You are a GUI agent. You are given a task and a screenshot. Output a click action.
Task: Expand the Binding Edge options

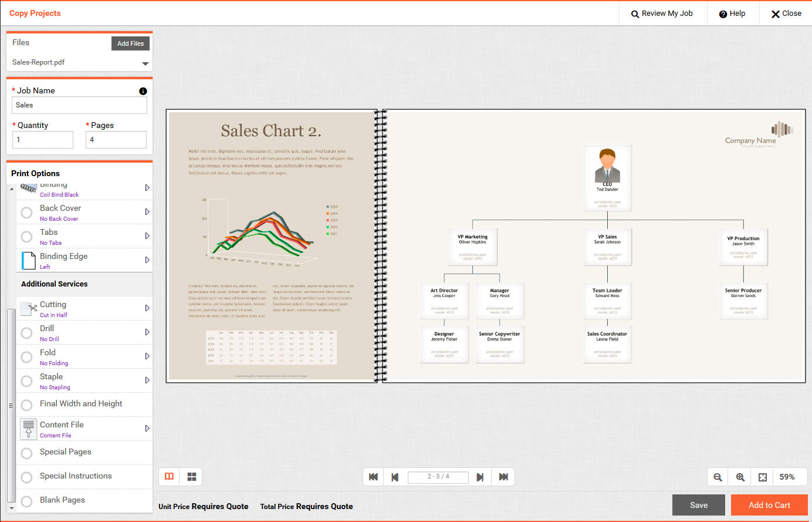click(147, 260)
